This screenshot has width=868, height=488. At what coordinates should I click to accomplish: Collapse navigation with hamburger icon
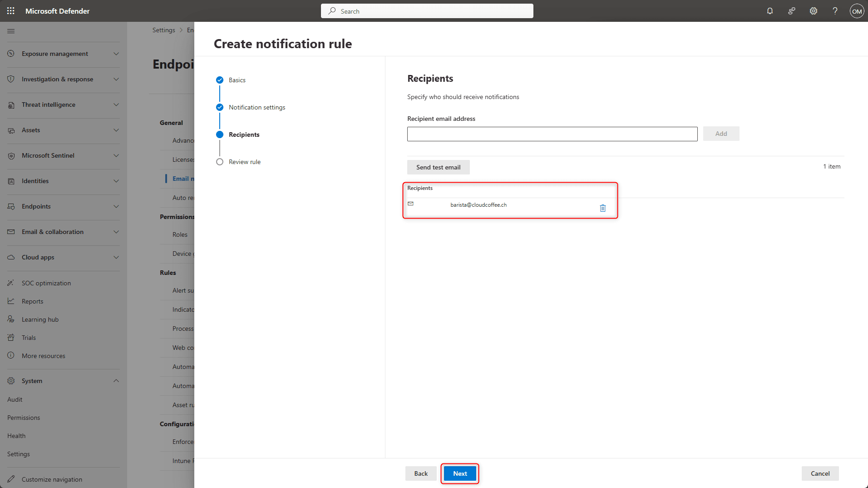click(11, 31)
